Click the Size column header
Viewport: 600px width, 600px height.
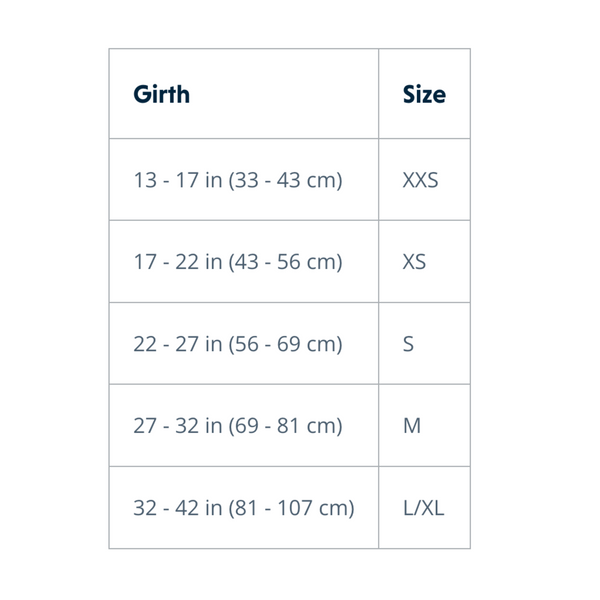tap(424, 95)
